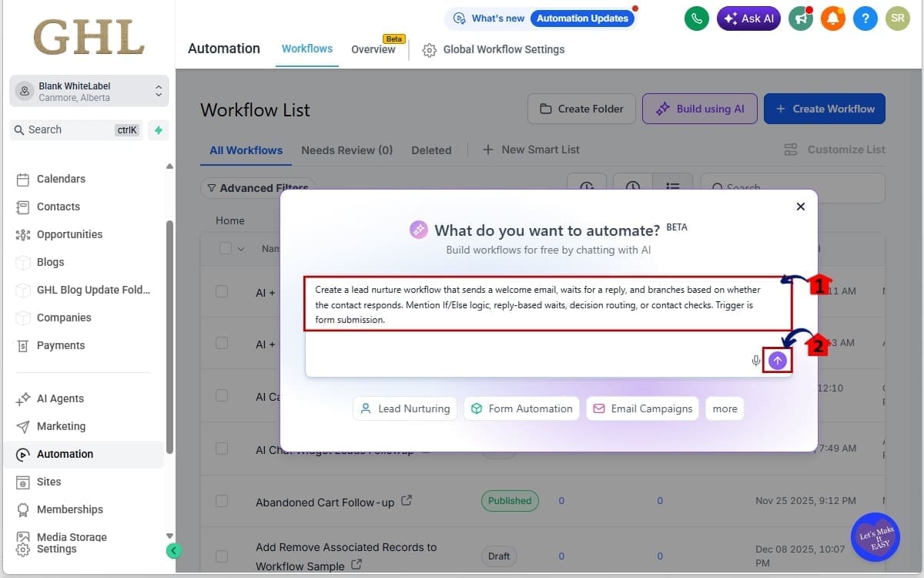Open the megaphone announcements icon
This screenshot has width=924, height=578.
[x=801, y=18]
